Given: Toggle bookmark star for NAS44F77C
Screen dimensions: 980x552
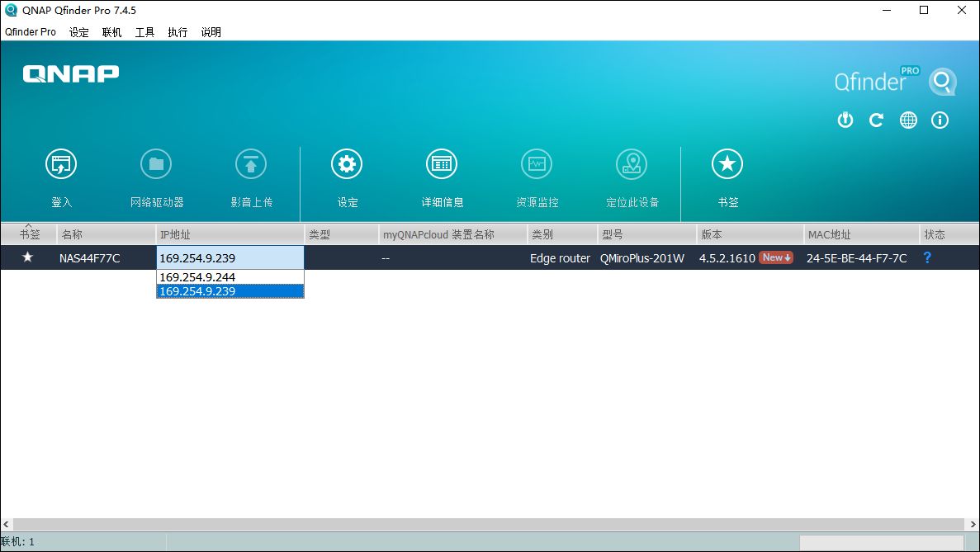Looking at the screenshot, I should (27, 257).
